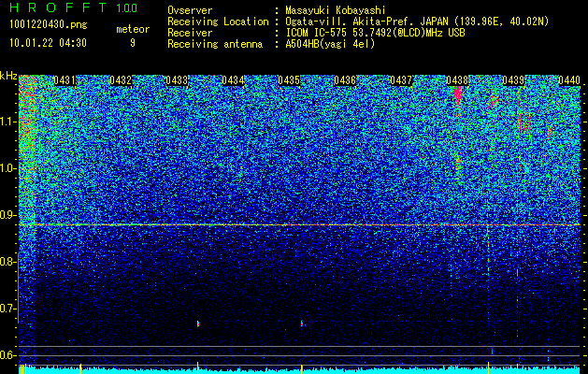Click the 0440 time label
588x374 pixels.
pos(569,80)
